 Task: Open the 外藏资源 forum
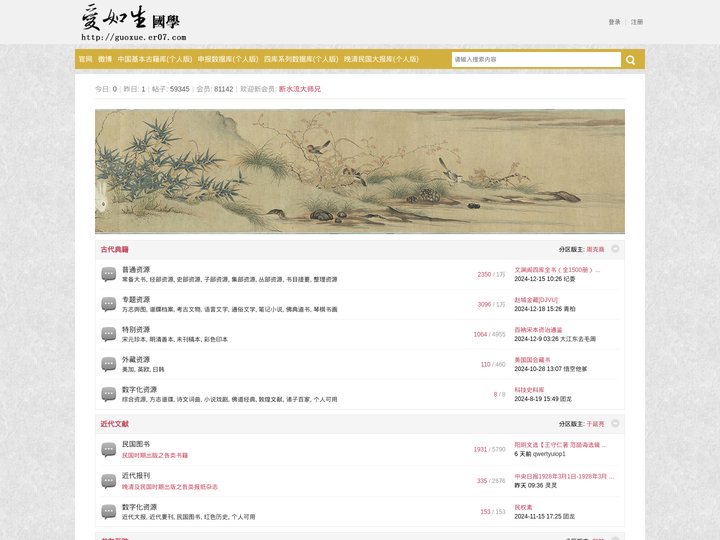pyautogui.click(x=136, y=360)
